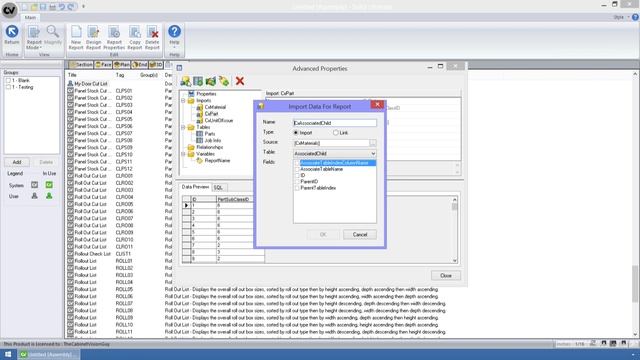Tick the '1 - Testing' group checkbox
This screenshot has width=640, height=360.
click(8, 87)
